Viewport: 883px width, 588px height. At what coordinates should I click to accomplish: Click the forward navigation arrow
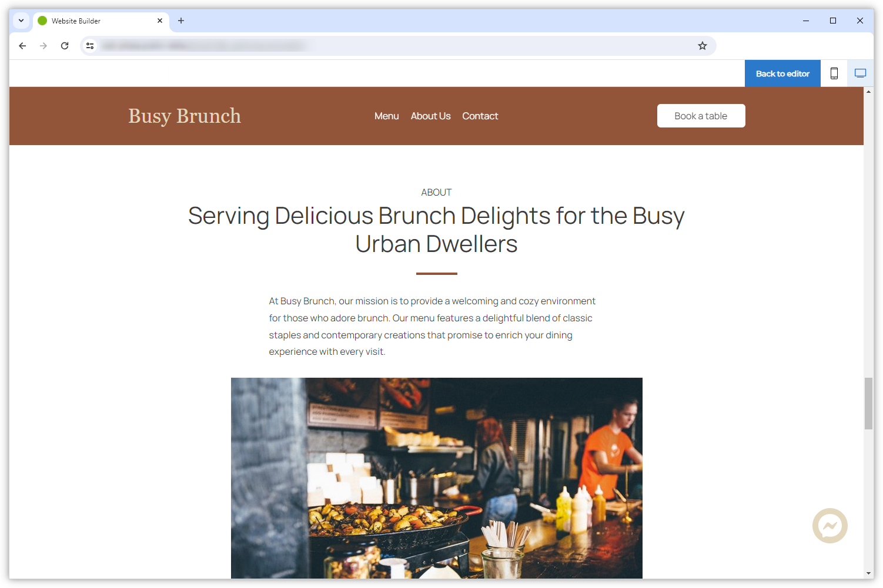(x=44, y=46)
